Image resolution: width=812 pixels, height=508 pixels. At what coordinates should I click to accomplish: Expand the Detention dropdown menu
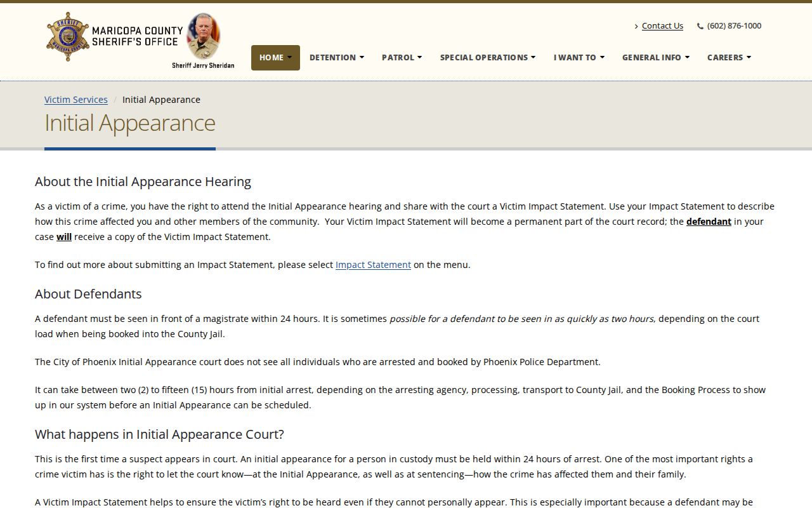[x=337, y=57]
